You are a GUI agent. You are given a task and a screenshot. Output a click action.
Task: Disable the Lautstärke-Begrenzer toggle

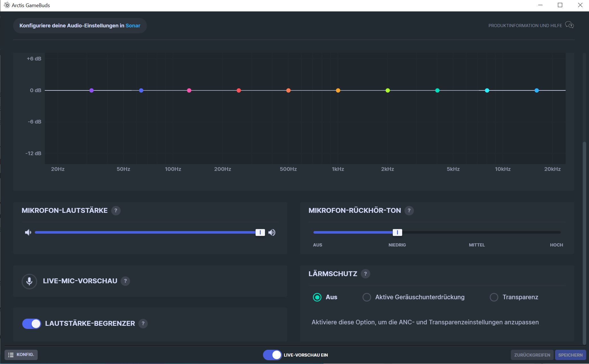point(32,324)
